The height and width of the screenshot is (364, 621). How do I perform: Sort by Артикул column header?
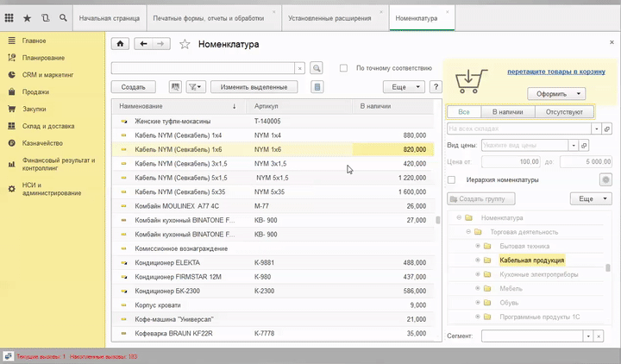[298, 106]
